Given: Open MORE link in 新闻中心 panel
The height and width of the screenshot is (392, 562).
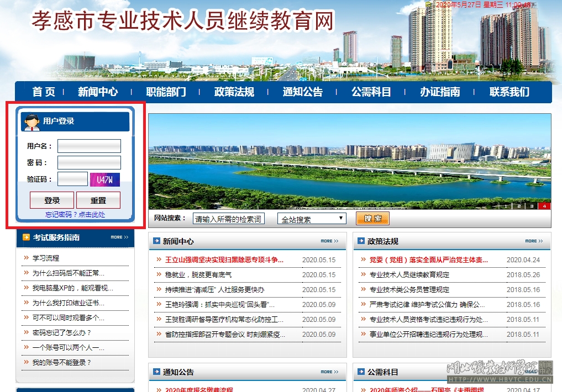Looking at the screenshot, I should coord(329,241).
